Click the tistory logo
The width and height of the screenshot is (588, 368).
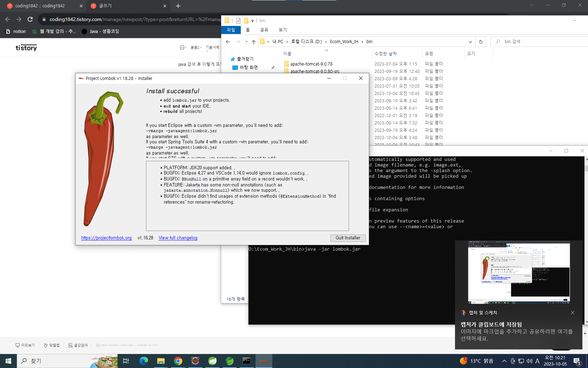click(26, 48)
